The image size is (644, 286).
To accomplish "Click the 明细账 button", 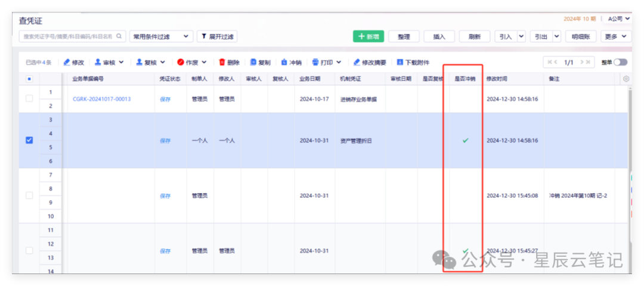I will 581,36.
